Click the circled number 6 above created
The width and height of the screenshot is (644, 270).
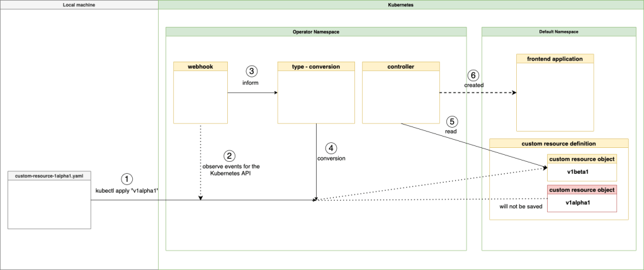pyautogui.click(x=473, y=74)
